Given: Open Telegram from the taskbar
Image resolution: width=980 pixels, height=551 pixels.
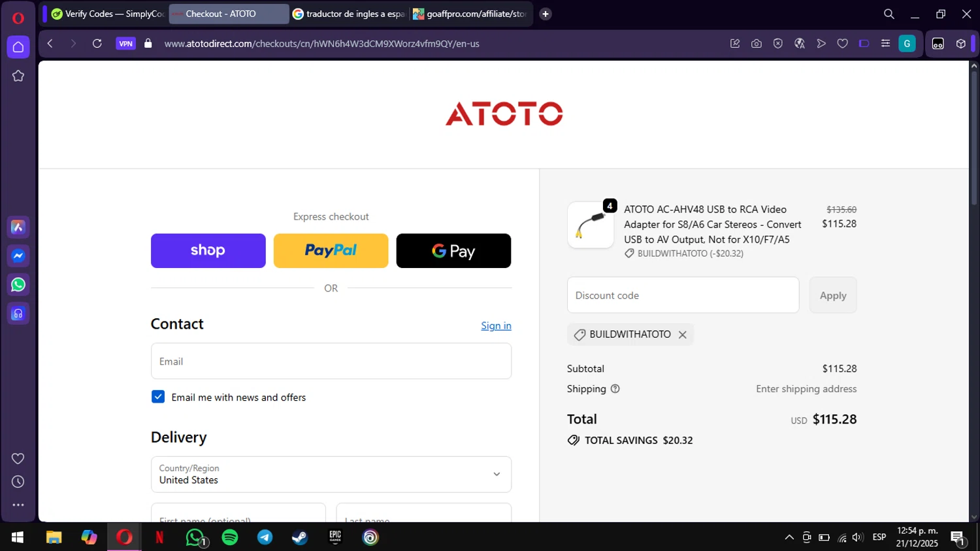Looking at the screenshot, I should 265,537.
